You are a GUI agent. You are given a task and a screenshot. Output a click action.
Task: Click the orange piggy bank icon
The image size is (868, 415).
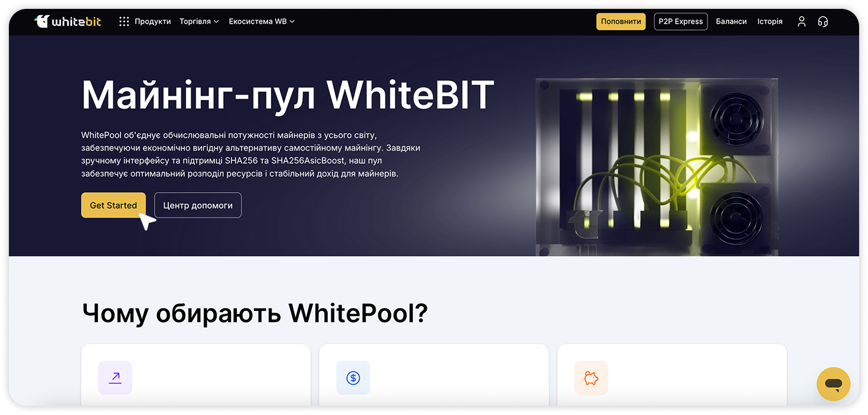tap(591, 378)
